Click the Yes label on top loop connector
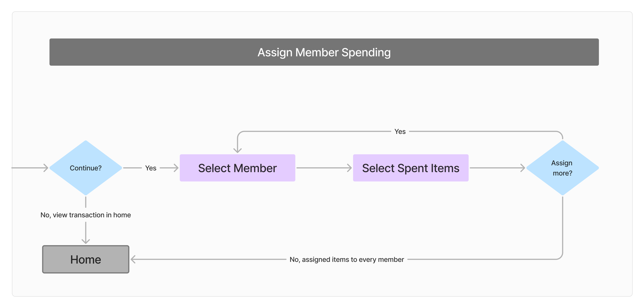Image resolution: width=644 pixels, height=308 pixels. (x=400, y=132)
